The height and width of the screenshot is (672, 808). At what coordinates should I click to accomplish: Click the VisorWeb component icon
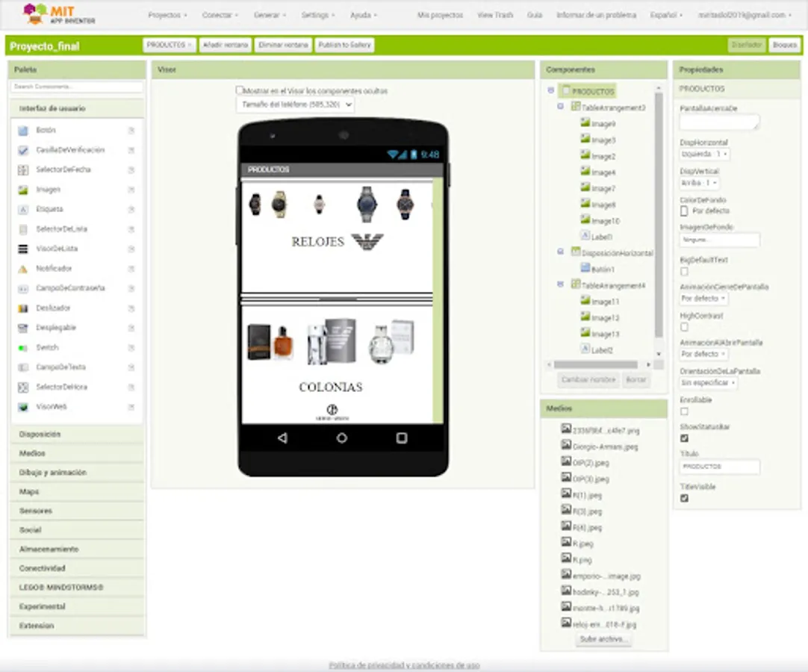23,407
